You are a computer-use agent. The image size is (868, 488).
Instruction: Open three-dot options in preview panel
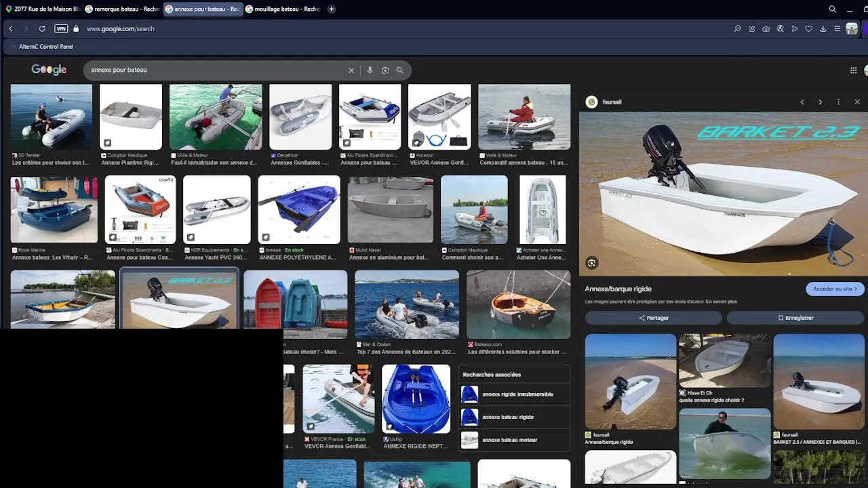838,102
